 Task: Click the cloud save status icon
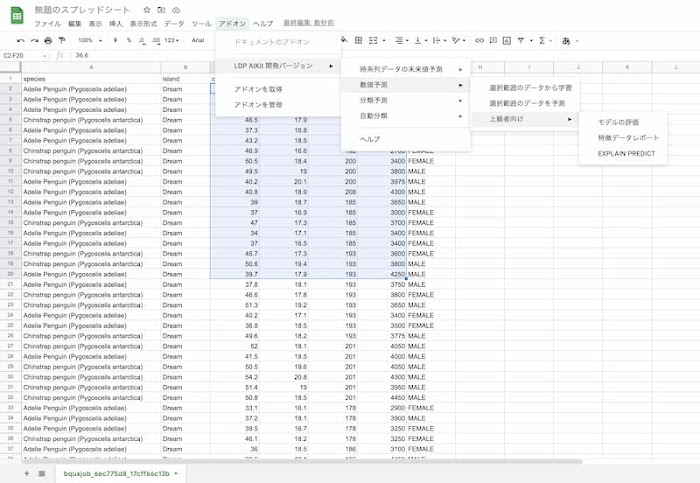176,9
